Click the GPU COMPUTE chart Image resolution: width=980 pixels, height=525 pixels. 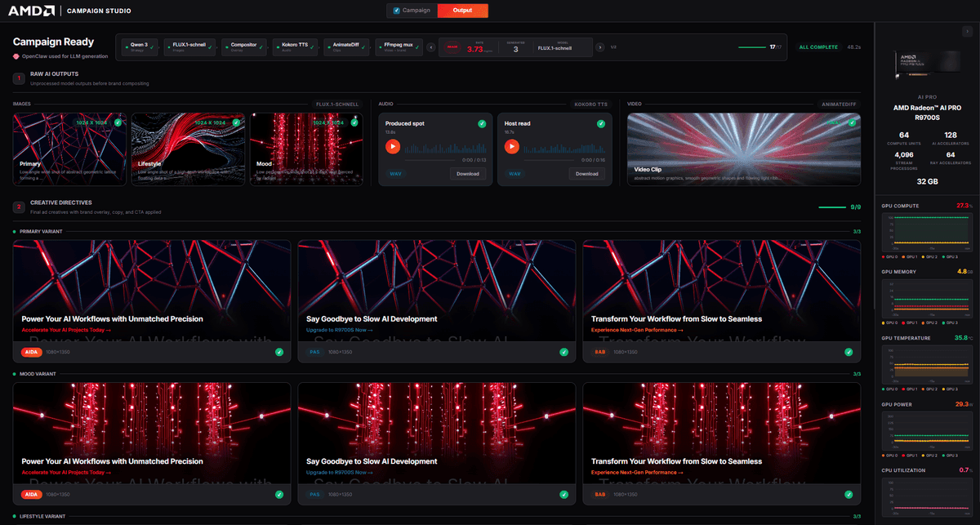tap(927, 234)
